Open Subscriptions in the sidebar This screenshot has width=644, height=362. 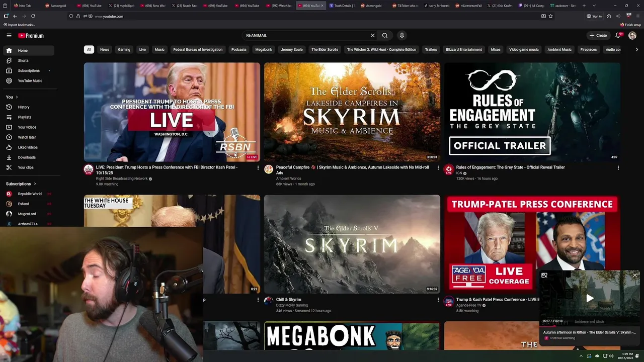29,71
